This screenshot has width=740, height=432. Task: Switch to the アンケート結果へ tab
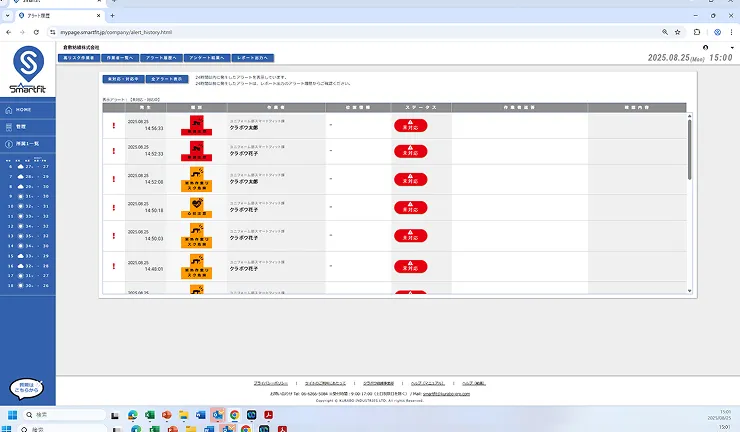207,58
